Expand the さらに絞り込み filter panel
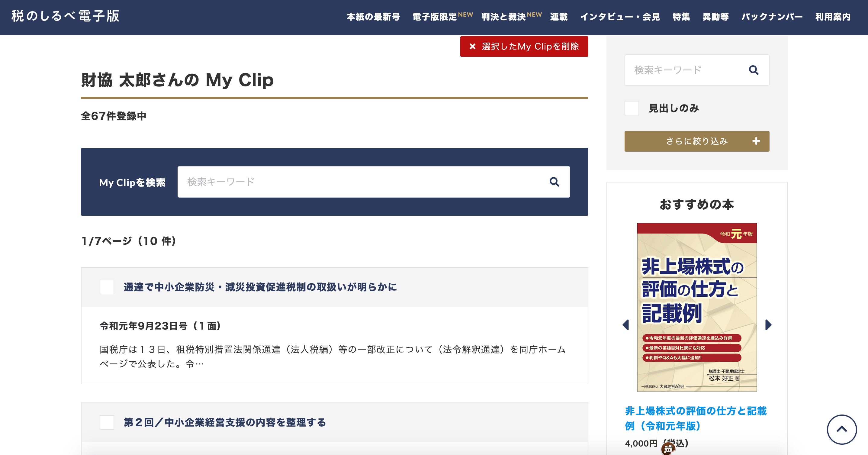 [x=696, y=141]
